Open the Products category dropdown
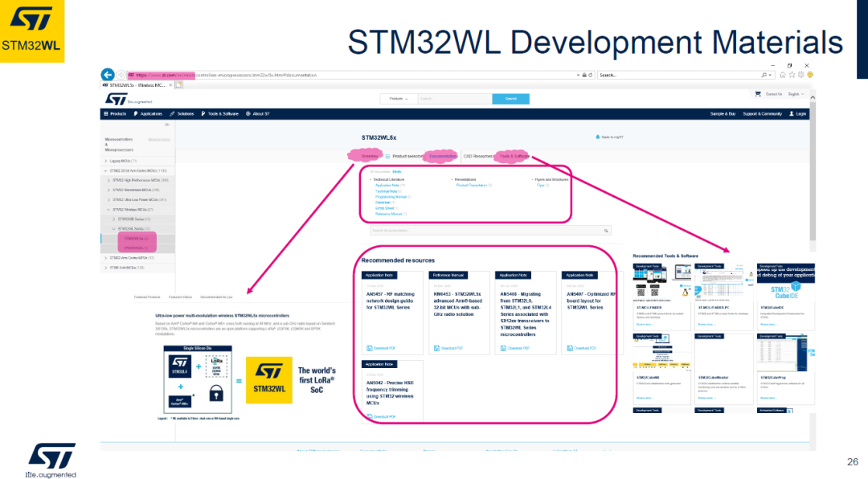 (x=399, y=99)
